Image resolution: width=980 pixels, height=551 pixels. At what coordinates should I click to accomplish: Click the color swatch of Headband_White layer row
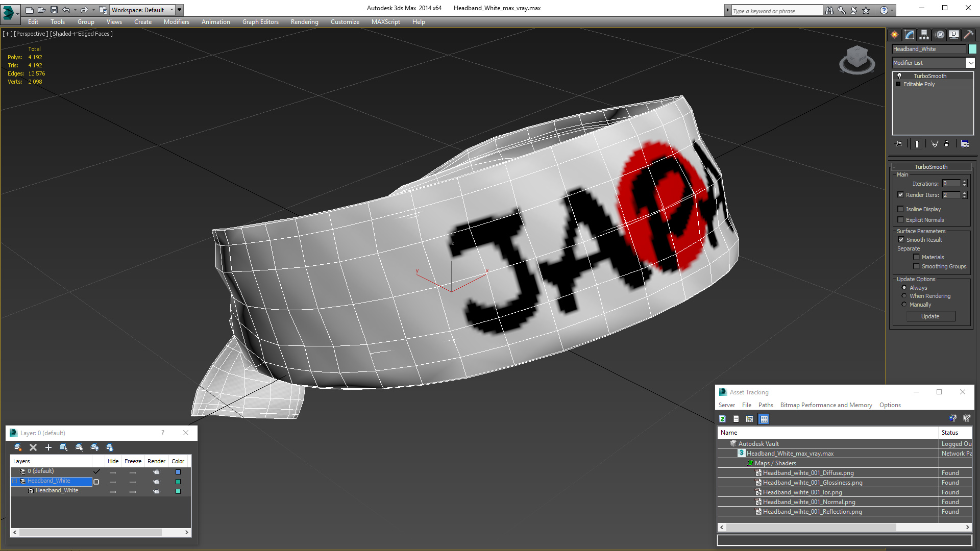[178, 482]
